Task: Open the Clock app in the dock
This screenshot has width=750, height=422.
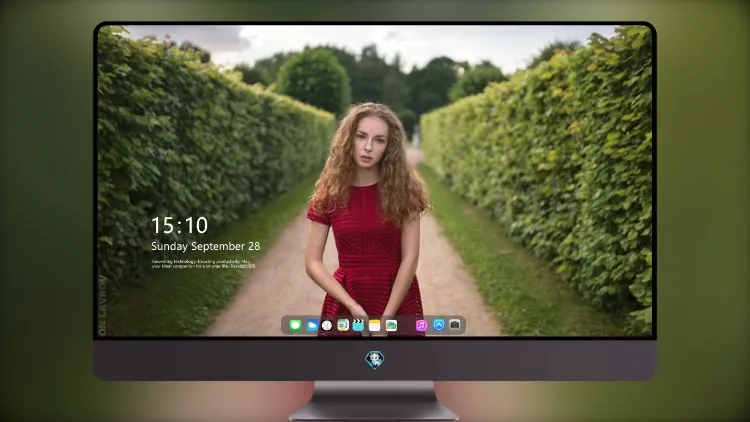Action: (x=327, y=326)
